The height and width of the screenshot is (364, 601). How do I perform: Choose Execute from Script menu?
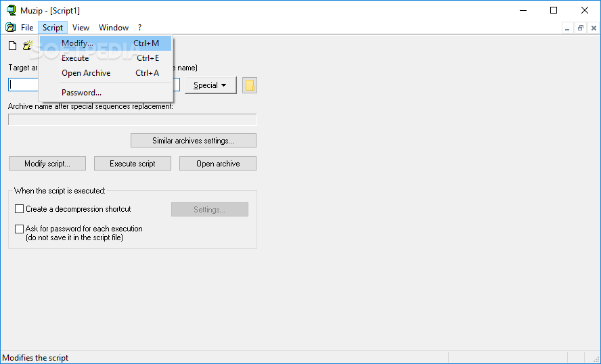click(106, 58)
